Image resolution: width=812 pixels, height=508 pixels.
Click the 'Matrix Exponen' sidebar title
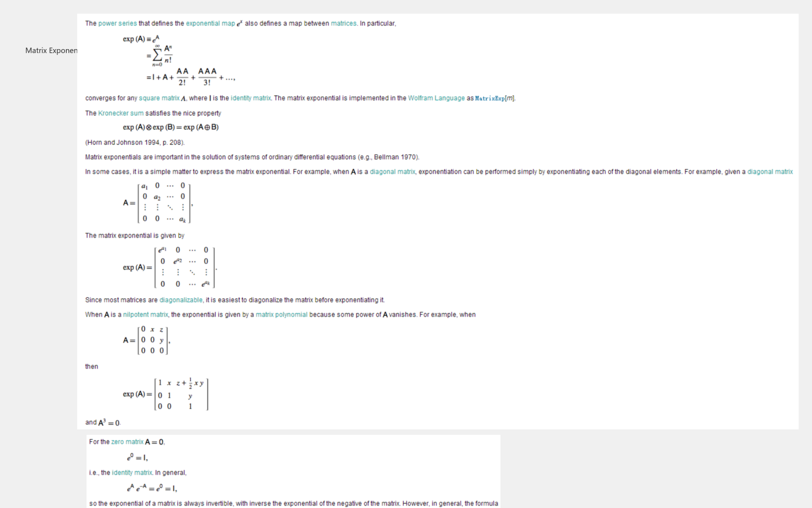coord(51,50)
